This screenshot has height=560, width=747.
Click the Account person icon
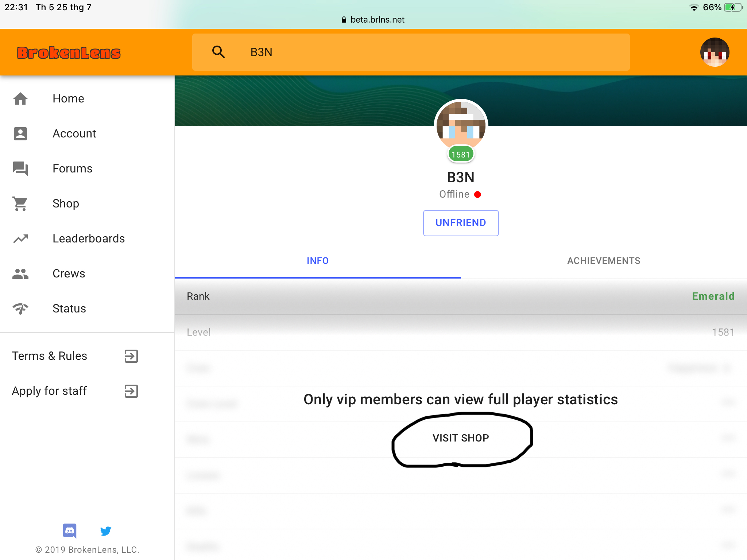click(x=20, y=133)
